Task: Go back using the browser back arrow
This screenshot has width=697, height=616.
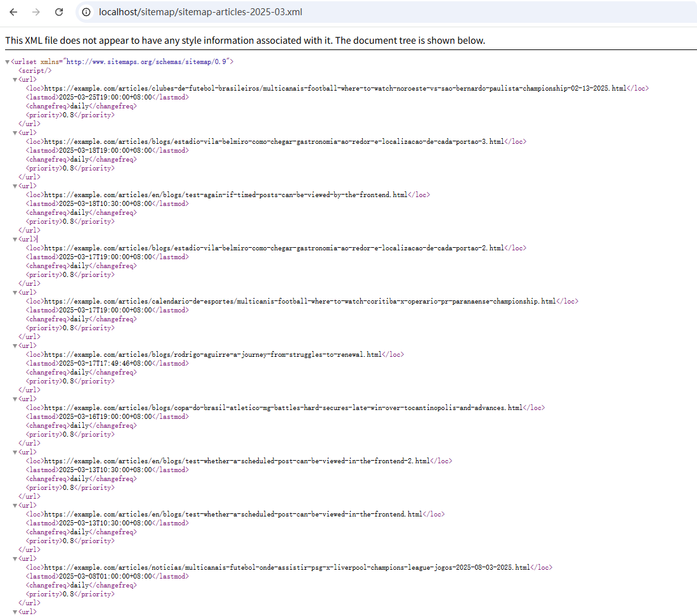Action: click(x=13, y=12)
